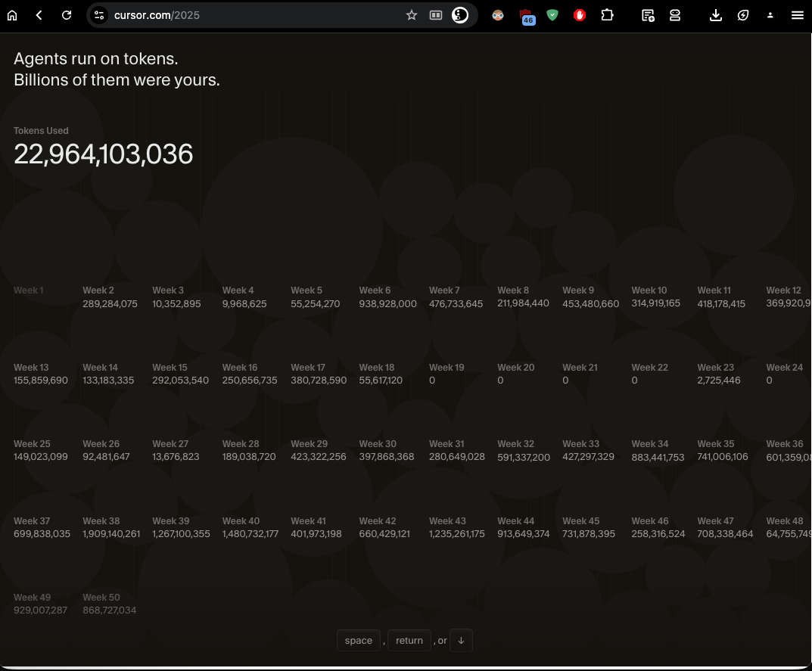This screenshot has height=671, width=812.
Task: Click Week 40 value 1,480,732,177
Action: click(250, 534)
